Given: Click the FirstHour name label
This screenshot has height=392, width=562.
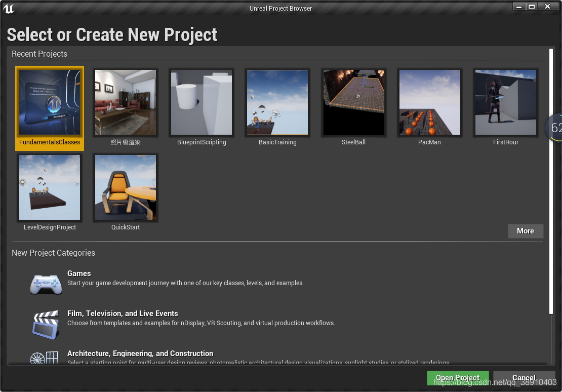Looking at the screenshot, I should click(x=506, y=142).
